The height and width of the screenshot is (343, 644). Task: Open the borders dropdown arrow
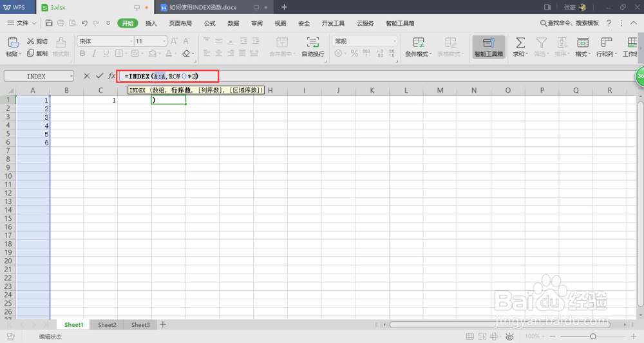point(126,54)
